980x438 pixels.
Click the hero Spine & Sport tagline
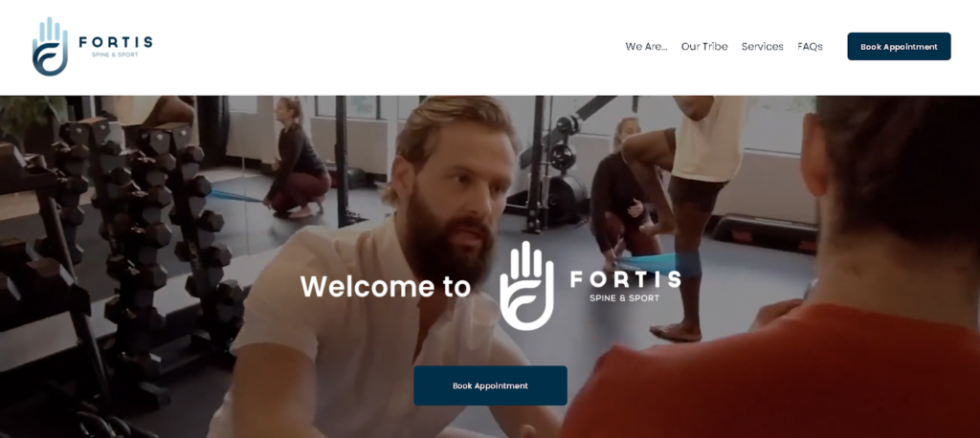[x=624, y=298]
